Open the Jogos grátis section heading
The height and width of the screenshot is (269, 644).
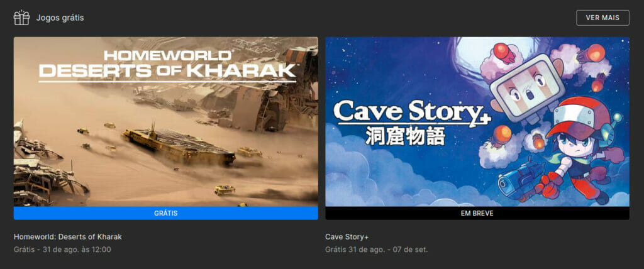coord(60,18)
